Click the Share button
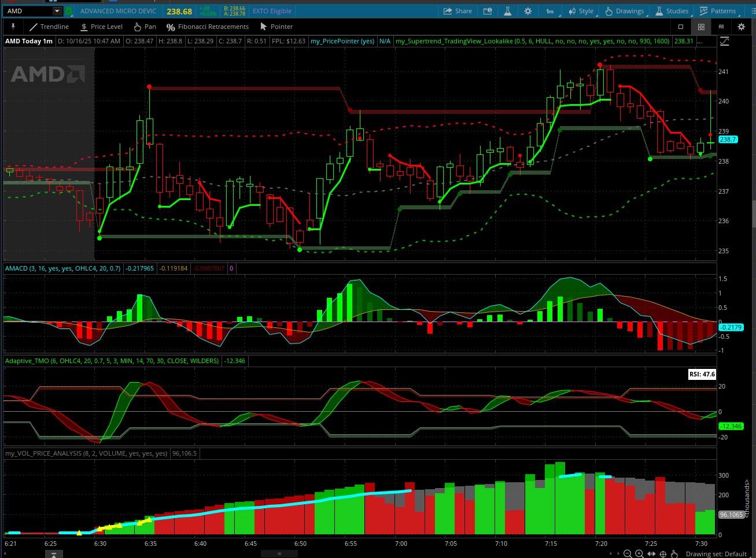 [x=458, y=11]
